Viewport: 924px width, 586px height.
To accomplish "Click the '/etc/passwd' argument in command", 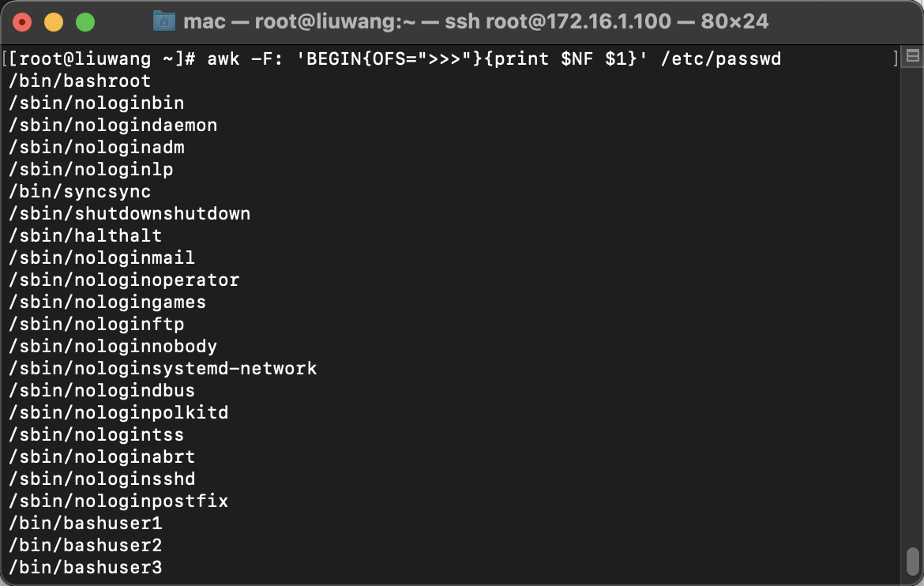I will coord(721,59).
